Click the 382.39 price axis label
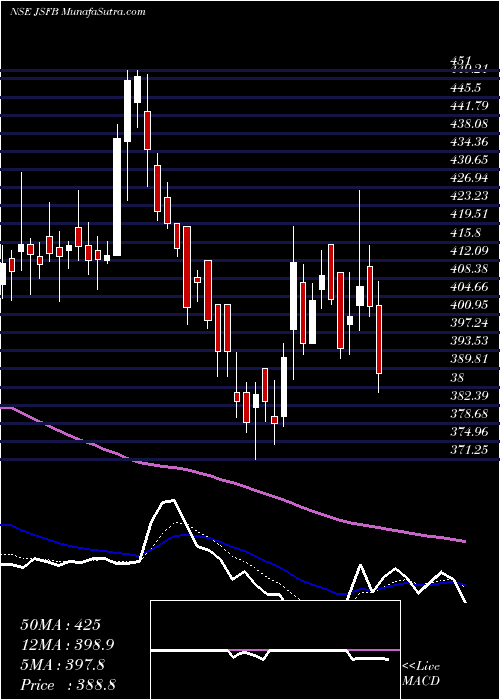Image resolution: width=500 pixels, height=700 pixels. tap(468, 396)
